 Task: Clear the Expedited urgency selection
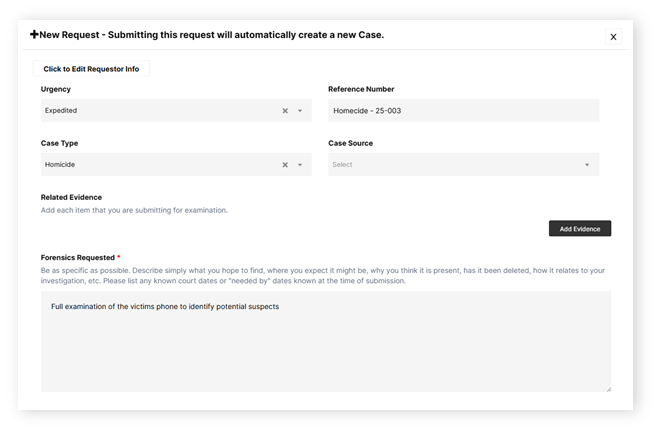(x=284, y=111)
